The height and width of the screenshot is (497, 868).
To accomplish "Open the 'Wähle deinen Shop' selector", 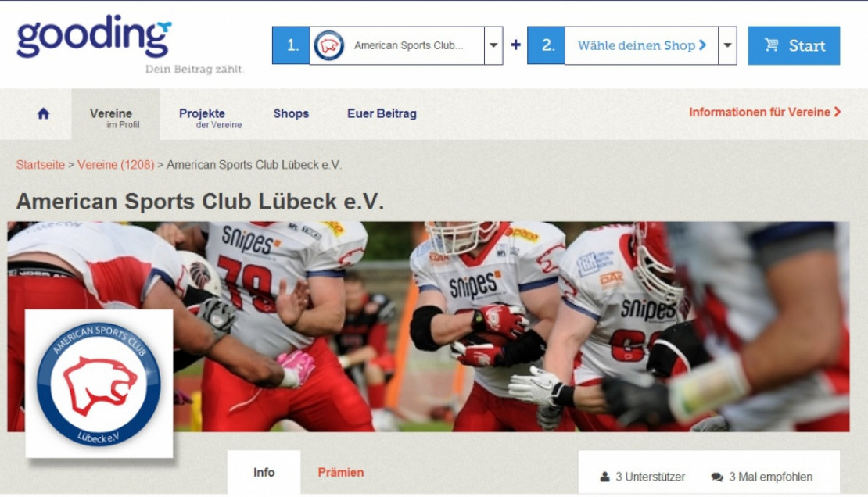I will (x=641, y=45).
